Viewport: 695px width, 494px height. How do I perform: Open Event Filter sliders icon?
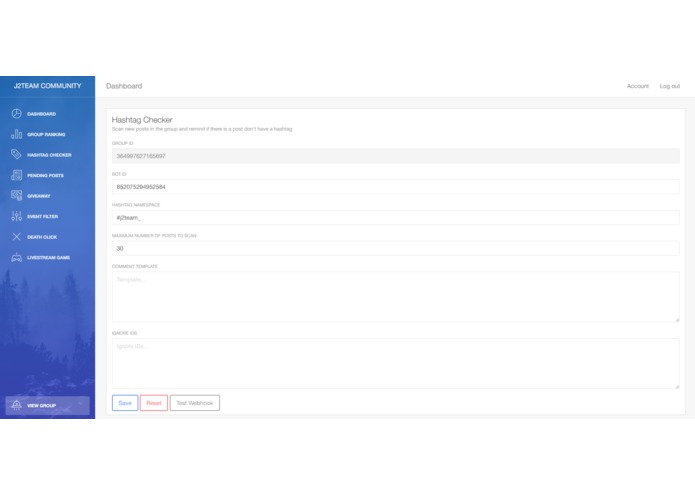click(x=16, y=216)
